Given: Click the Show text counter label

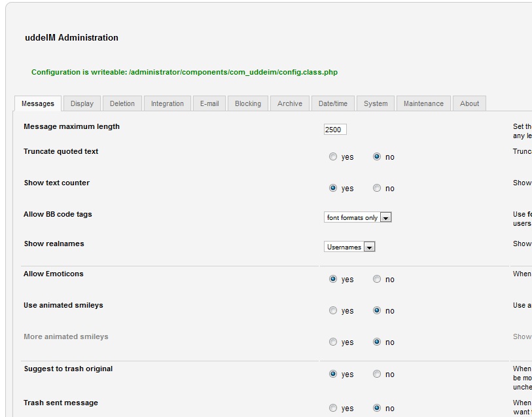Looking at the screenshot, I should click(x=57, y=183).
